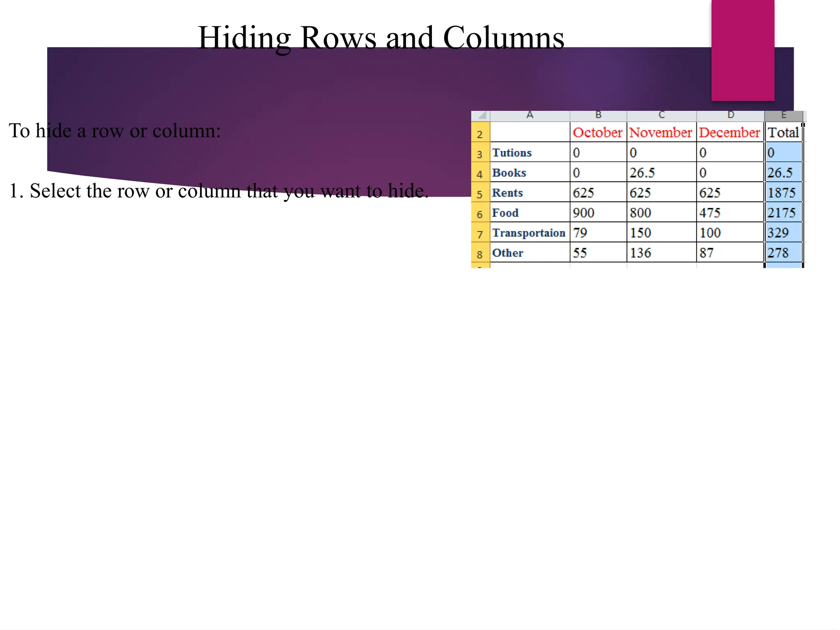This screenshot has height=630, width=840.
Task: Select the Total header cell
Action: [783, 132]
